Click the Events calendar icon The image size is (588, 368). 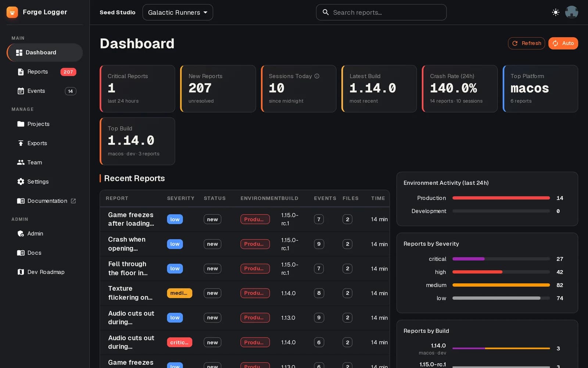pos(21,91)
